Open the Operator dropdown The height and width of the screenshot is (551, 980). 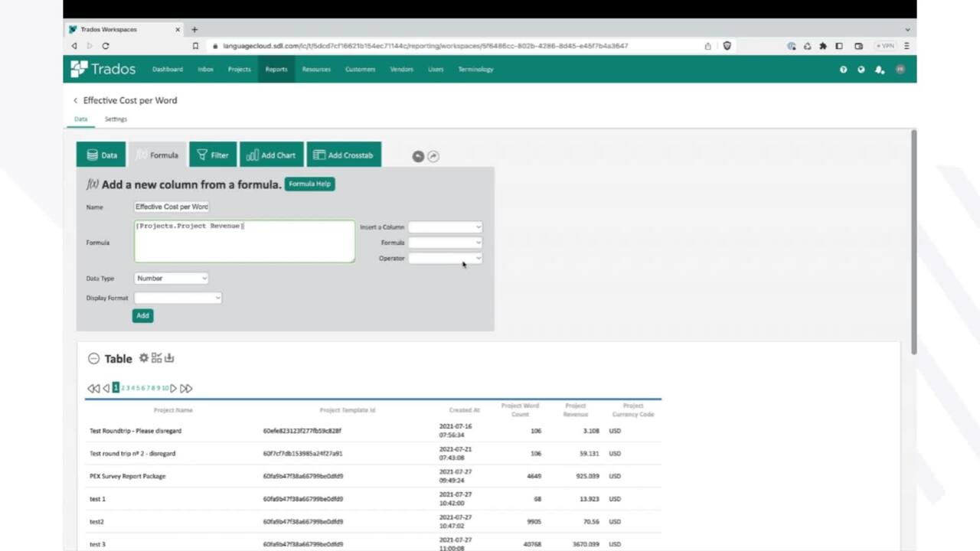click(445, 258)
